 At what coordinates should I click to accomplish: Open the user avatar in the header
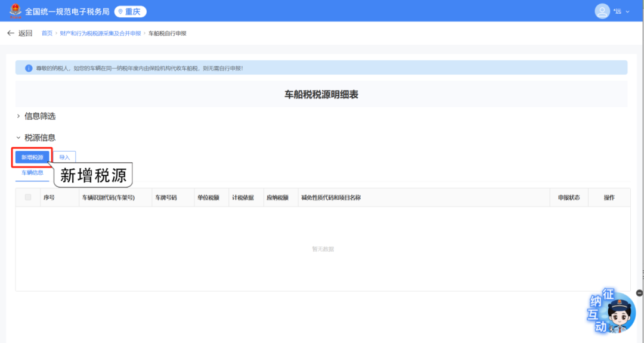(x=602, y=11)
